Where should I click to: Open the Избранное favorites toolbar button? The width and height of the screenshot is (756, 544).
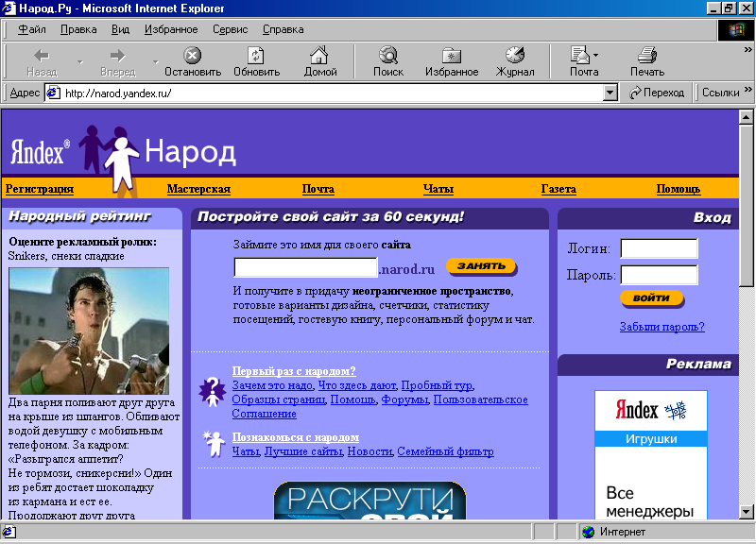[x=452, y=61]
